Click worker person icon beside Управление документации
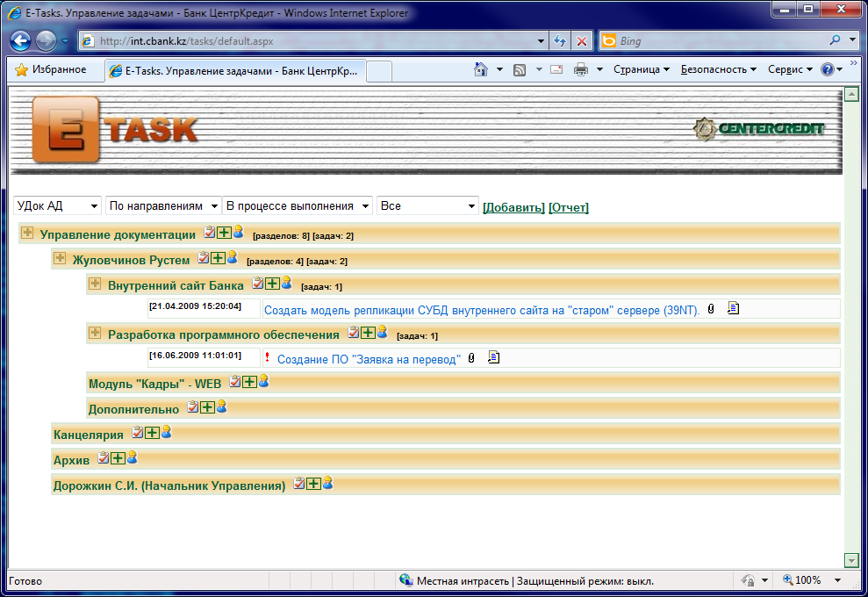The height and width of the screenshot is (597, 868). pyautogui.click(x=239, y=232)
